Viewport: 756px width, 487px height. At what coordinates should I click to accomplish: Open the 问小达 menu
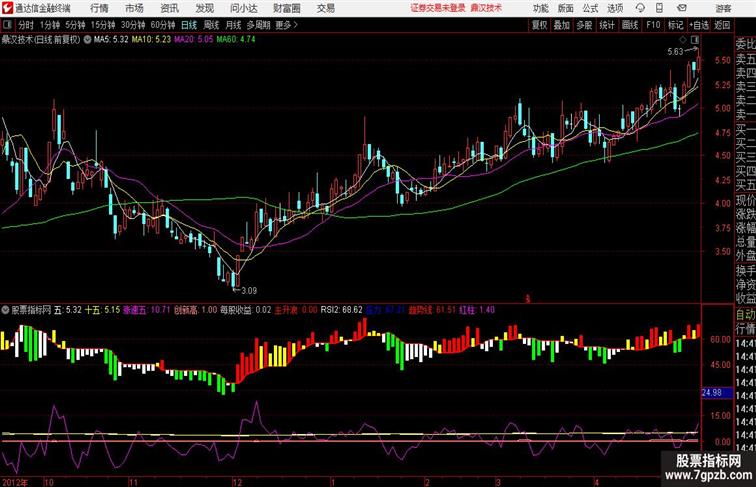(x=243, y=8)
